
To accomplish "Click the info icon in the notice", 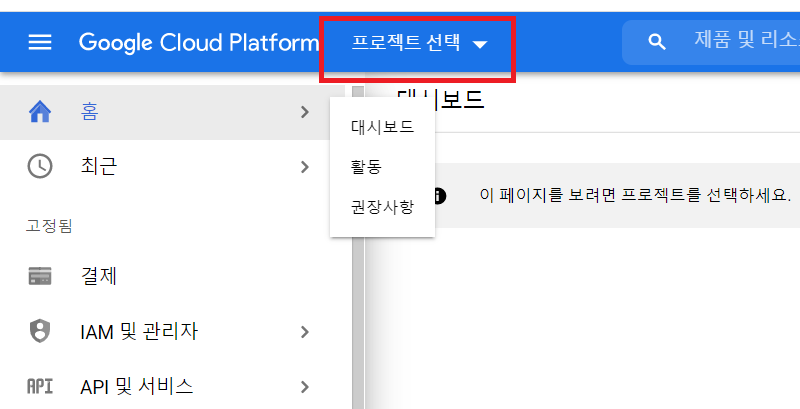I will 439,195.
